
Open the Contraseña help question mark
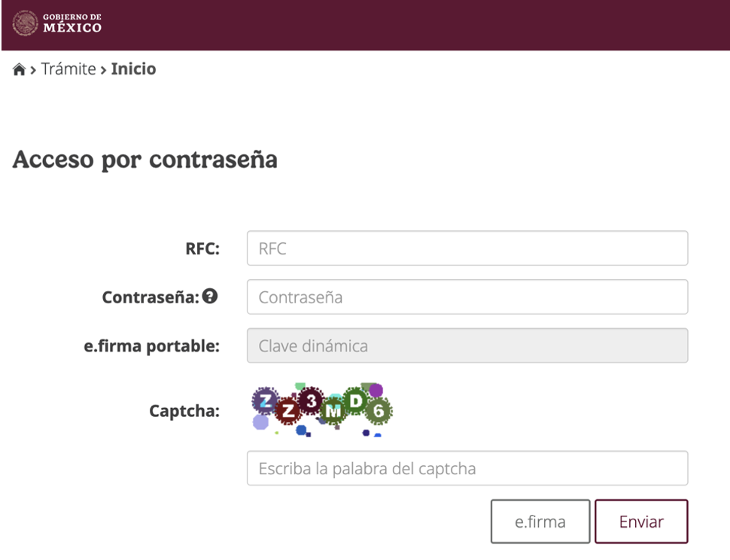[x=208, y=297]
